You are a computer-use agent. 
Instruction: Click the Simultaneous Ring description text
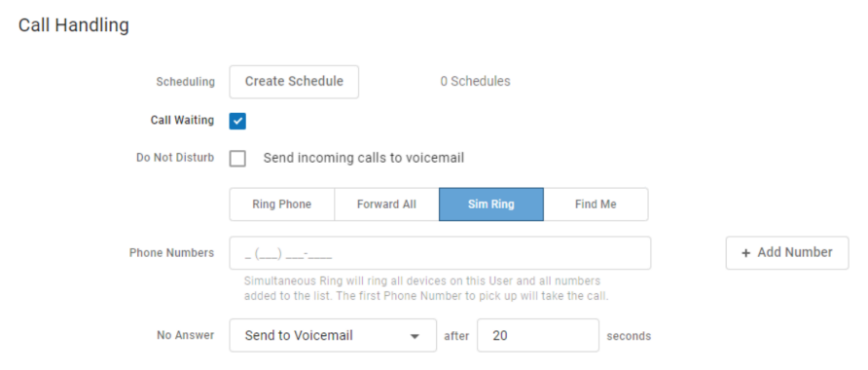426,288
